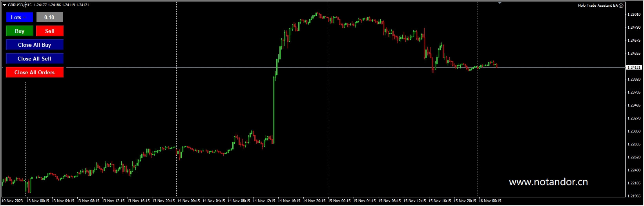644x206 pixels.
Task: Click the 14 Nov 04:15 time label
Action: pos(214,201)
